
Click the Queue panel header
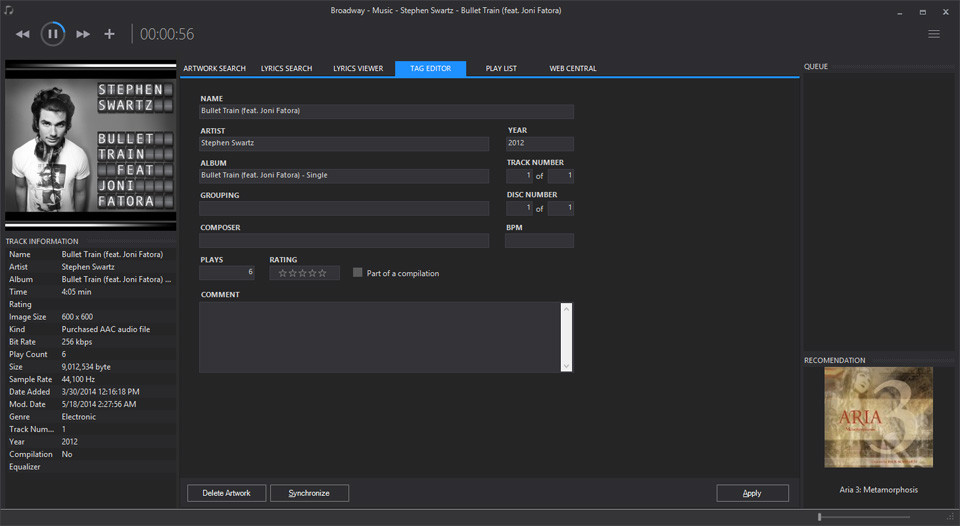pyautogui.click(x=816, y=66)
